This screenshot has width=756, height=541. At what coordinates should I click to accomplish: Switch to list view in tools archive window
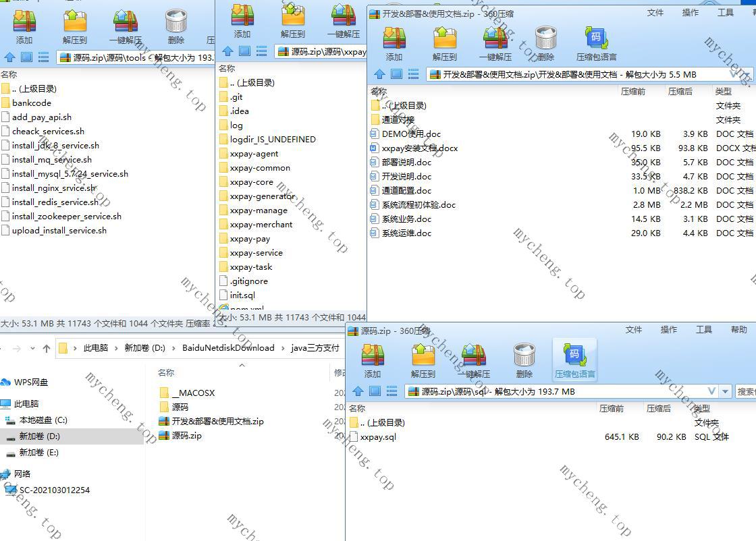[x=43, y=57]
